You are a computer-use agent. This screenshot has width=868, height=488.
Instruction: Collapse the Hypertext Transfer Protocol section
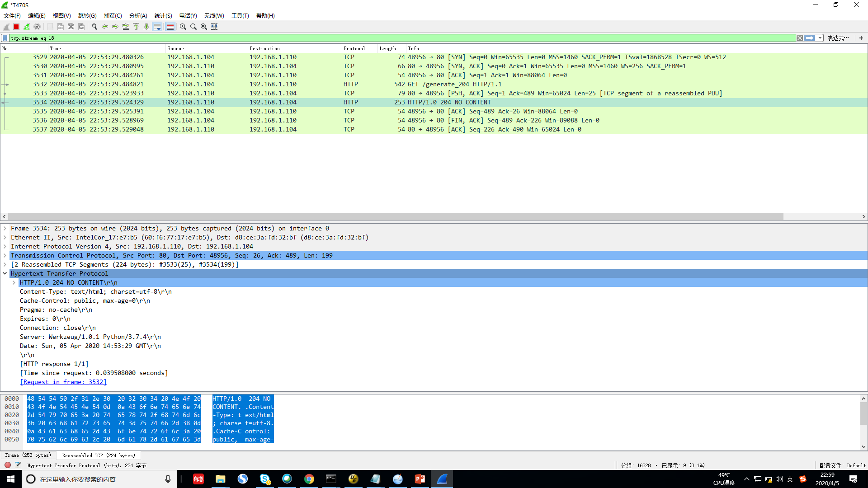click(5, 273)
